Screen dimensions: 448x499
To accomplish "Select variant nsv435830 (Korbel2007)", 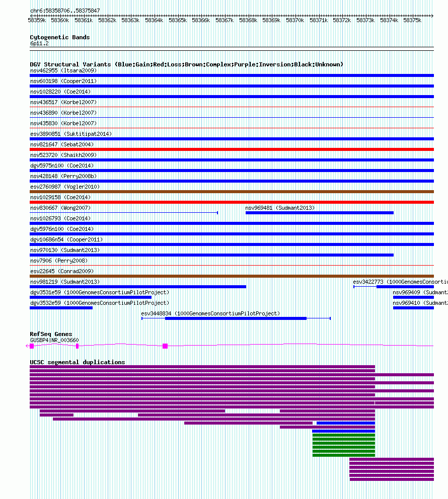I will coord(63,123).
